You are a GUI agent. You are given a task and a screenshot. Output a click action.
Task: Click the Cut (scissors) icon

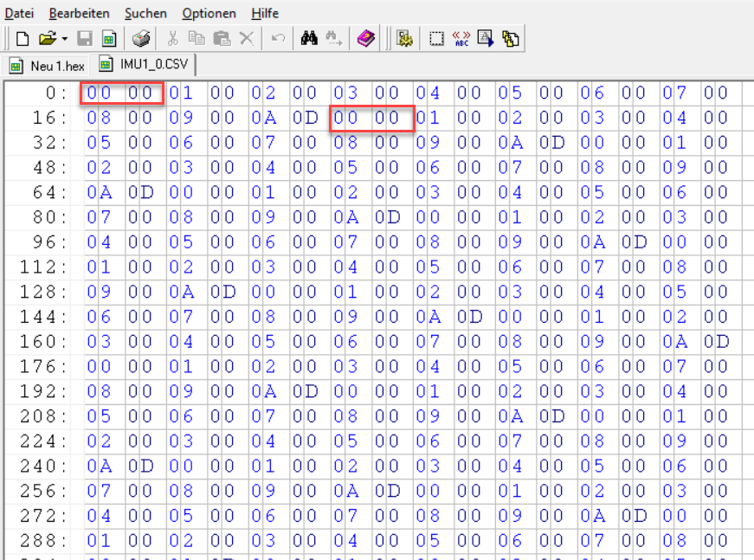pos(172,38)
